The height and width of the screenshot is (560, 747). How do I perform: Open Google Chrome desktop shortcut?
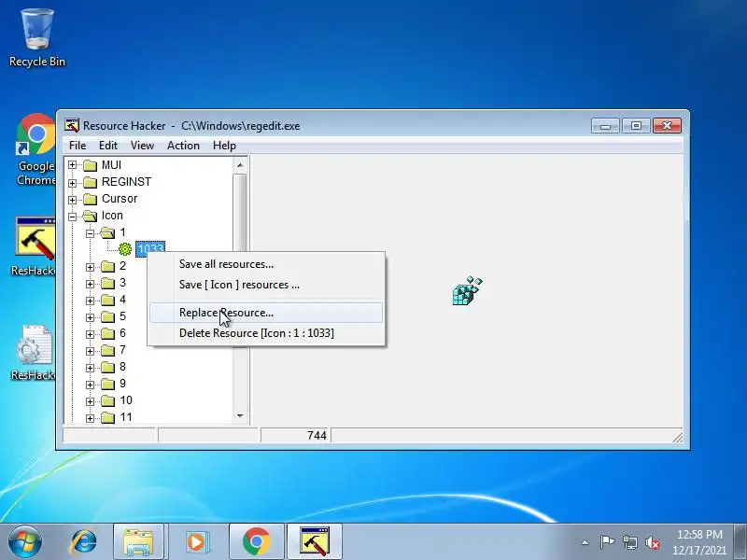[x=35, y=149]
